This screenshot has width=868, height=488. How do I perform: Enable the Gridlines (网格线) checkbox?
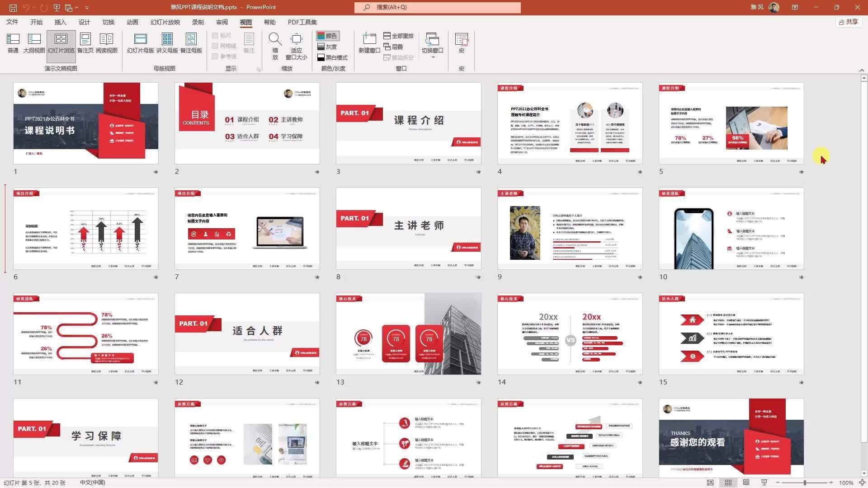(215, 46)
